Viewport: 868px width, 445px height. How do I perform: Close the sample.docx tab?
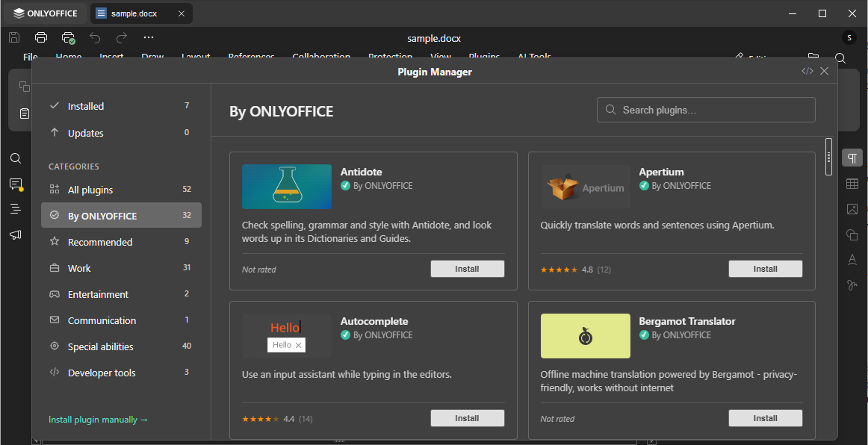(x=182, y=13)
